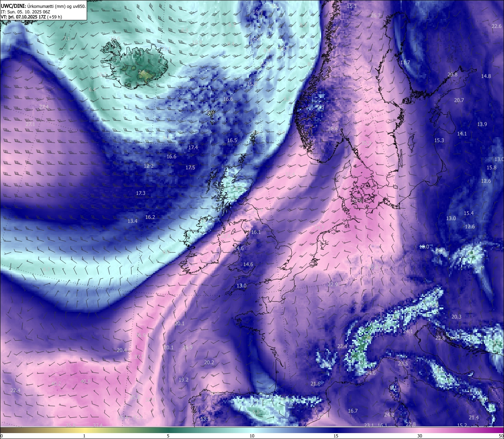504x439 pixels.
Task: Click the 50 tick on the color scale
Action: tap(501, 436)
